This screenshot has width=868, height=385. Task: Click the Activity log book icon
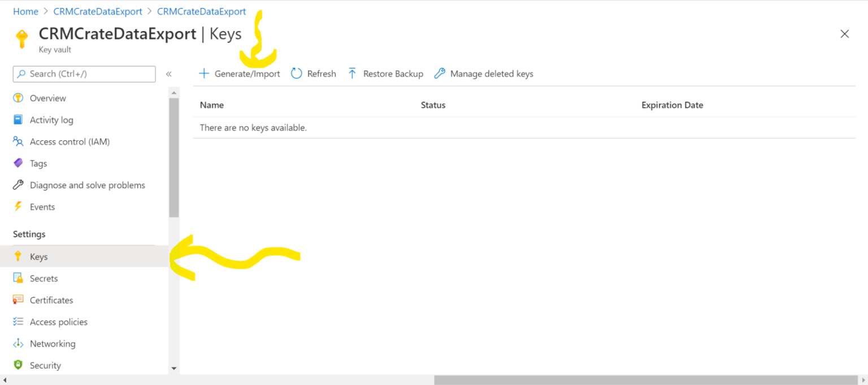click(x=18, y=120)
